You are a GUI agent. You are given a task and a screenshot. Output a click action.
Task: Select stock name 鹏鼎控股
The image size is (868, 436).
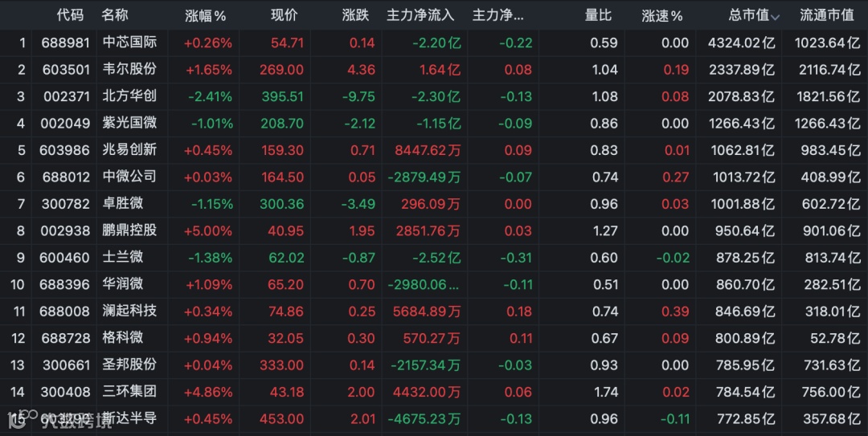(129, 230)
